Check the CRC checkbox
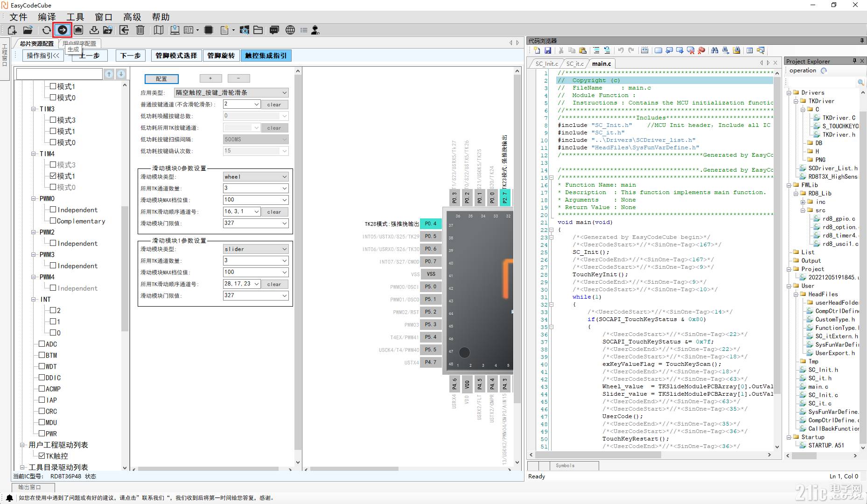The height and width of the screenshot is (504, 867). click(x=42, y=411)
